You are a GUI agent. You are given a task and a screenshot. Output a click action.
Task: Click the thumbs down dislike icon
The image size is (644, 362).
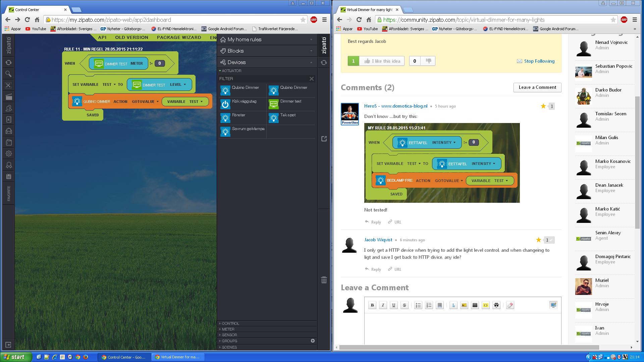tap(428, 61)
